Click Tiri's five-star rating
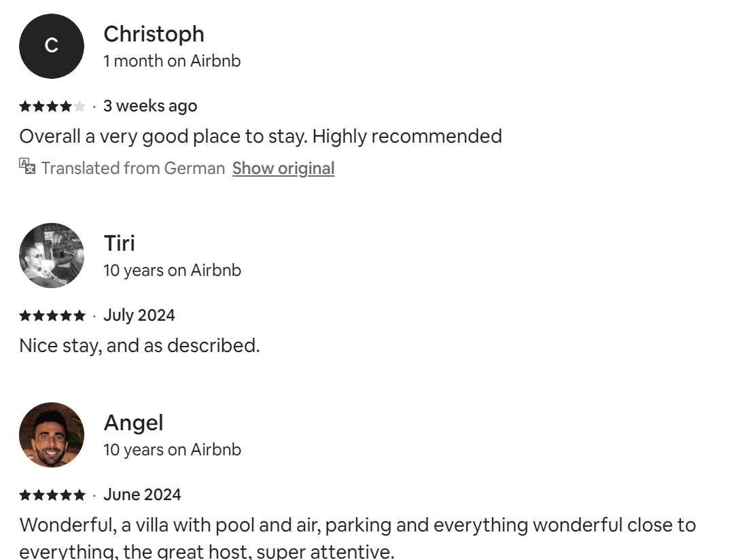The width and height of the screenshot is (736, 560). click(52, 315)
